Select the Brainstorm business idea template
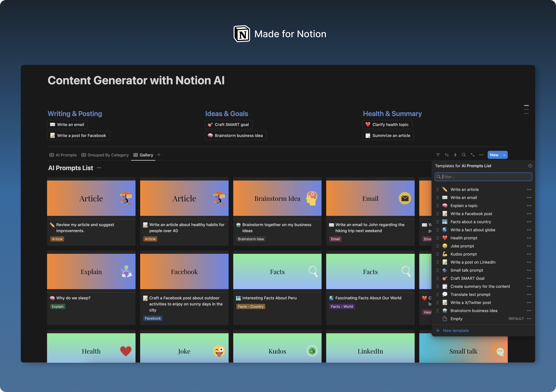This screenshot has height=392, width=556. tap(474, 311)
